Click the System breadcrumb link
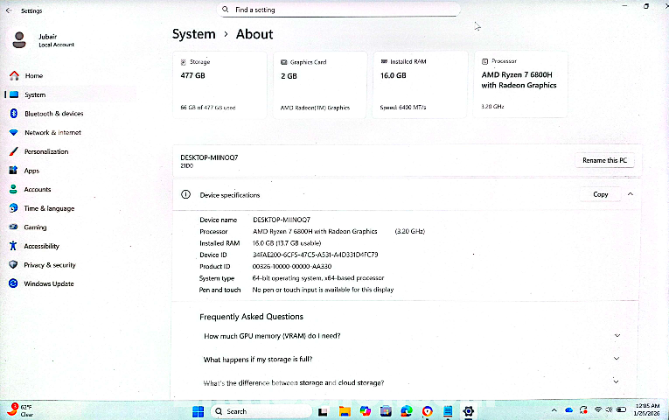669x420 pixels. [x=193, y=34]
